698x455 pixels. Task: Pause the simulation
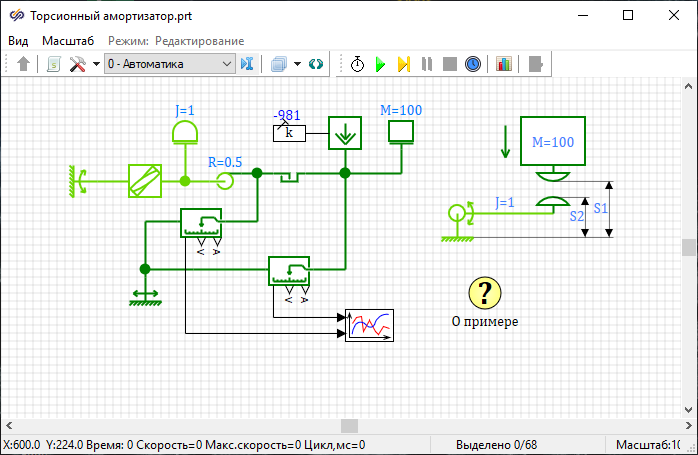click(427, 64)
